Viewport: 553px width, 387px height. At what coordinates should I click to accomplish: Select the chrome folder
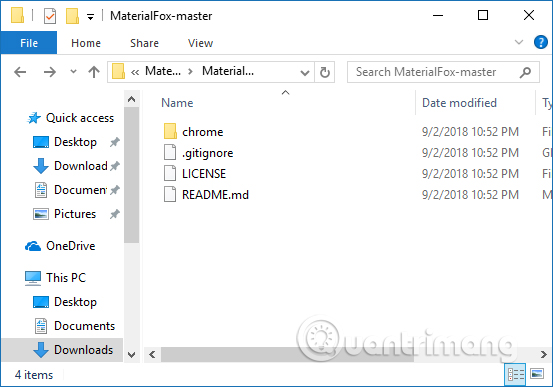202,132
